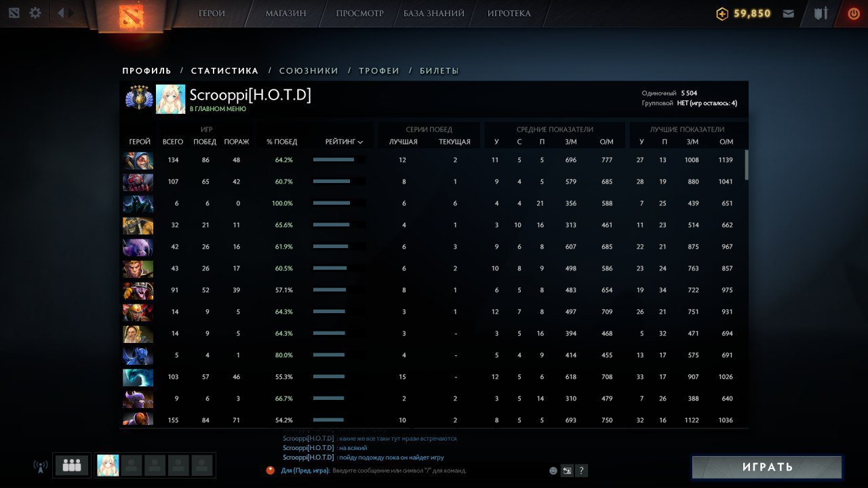Click the chat message 'на всякий'

353,448
